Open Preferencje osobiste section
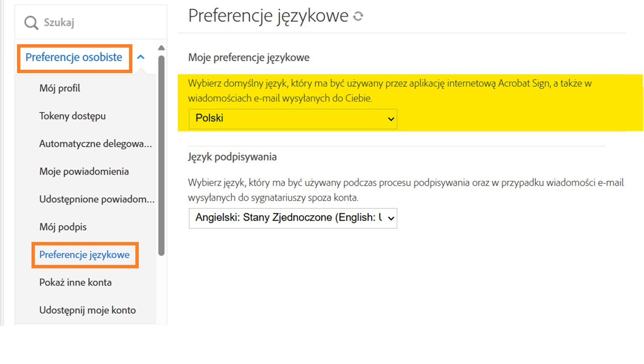644x364 pixels. pos(74,57)
